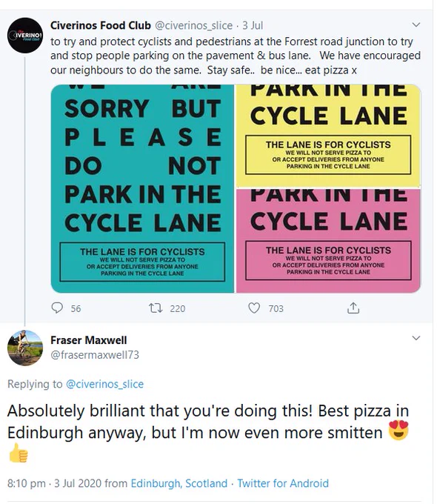Viewport: 437px width, 504px height.
Task: Open Fraser Maxwell's name link
Action: [89, 340]
